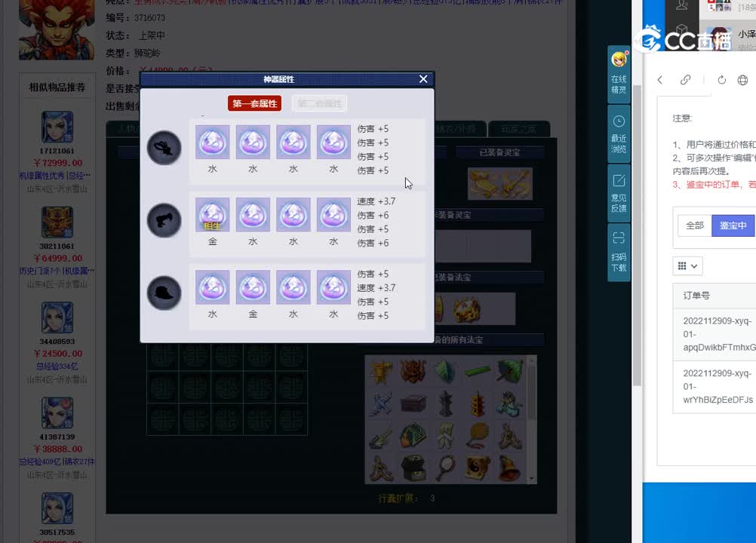Open the grid view dropdown above 订单号

(687, 266)
